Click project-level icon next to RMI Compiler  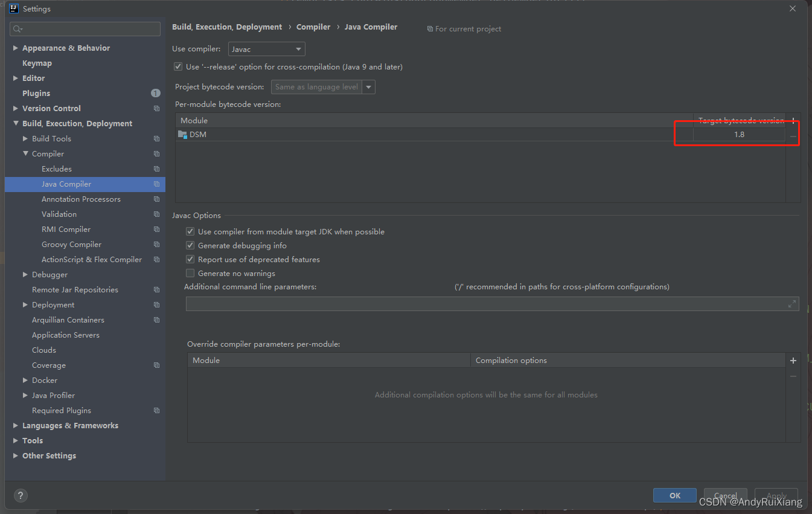click(x=156, y=230)
